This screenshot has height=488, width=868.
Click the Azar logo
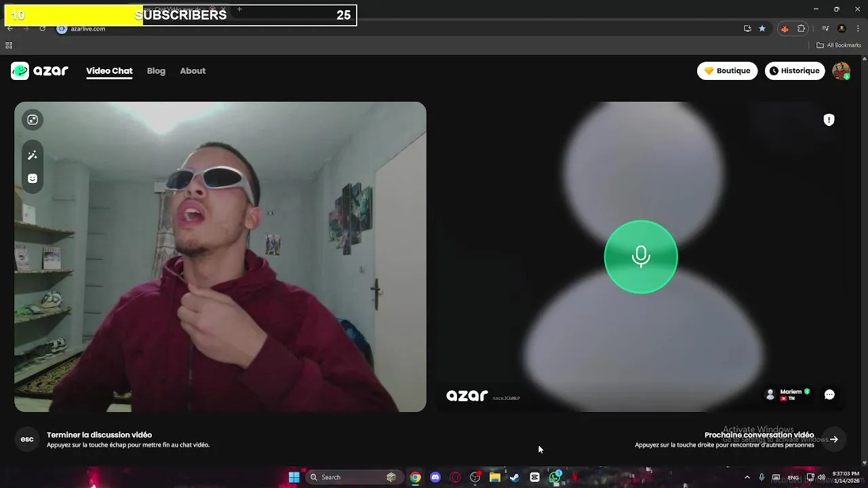pyautogui.click(x=39, y=70)
